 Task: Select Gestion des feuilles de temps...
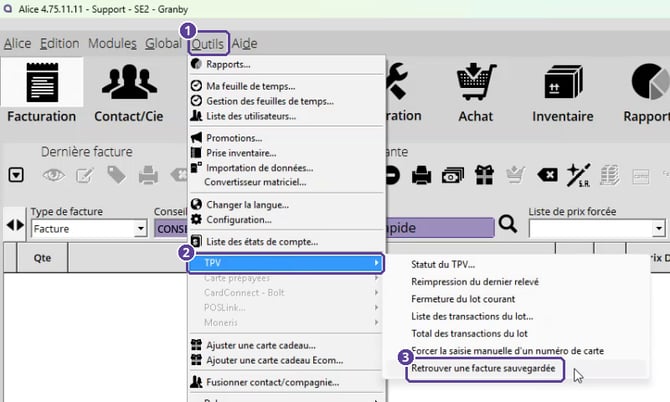[286, 101]
